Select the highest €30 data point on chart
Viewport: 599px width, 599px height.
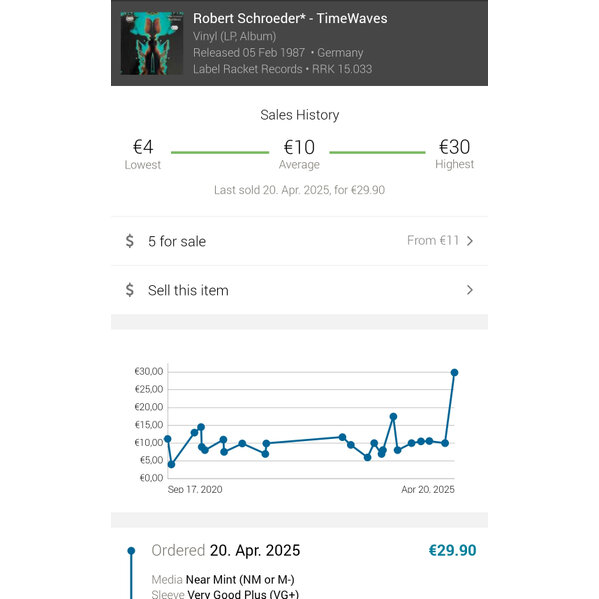click(454, 372)
